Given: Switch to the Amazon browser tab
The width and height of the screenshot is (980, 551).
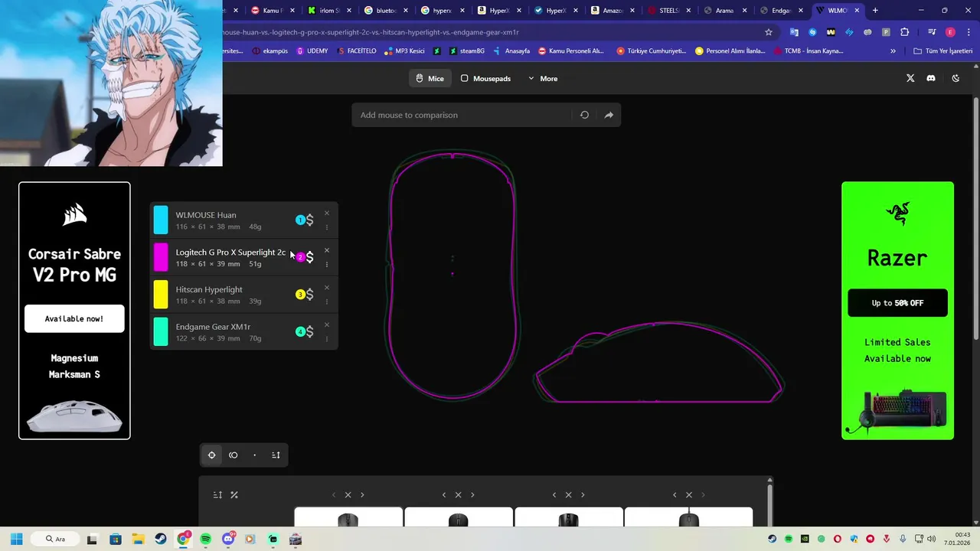Looking at the screenshot, I should tap(613, 11).
